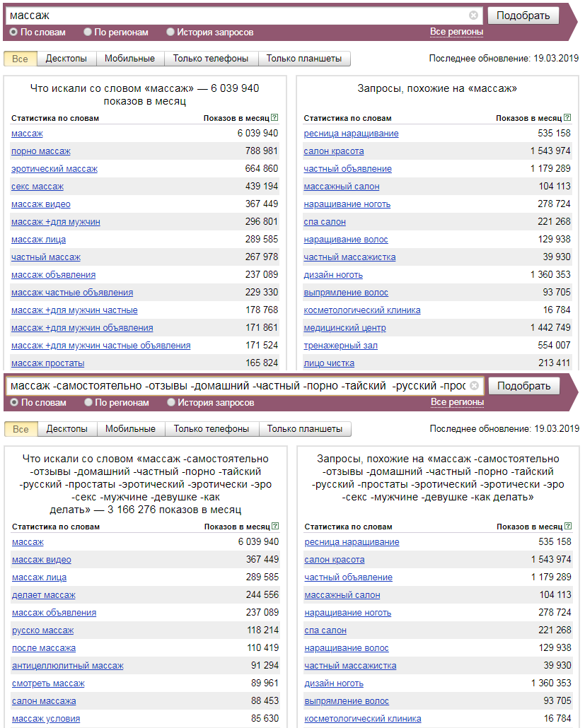The height and width of the screenshot is (728, 585).
Task: Select «История запросов» radio under the lower search bar
Action: click(171, 402)
